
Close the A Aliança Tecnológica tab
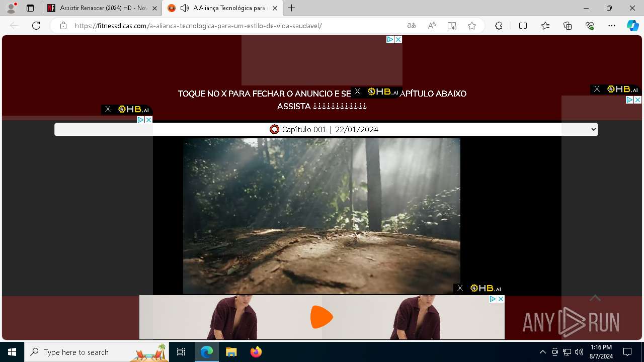[x=275, y=8]
